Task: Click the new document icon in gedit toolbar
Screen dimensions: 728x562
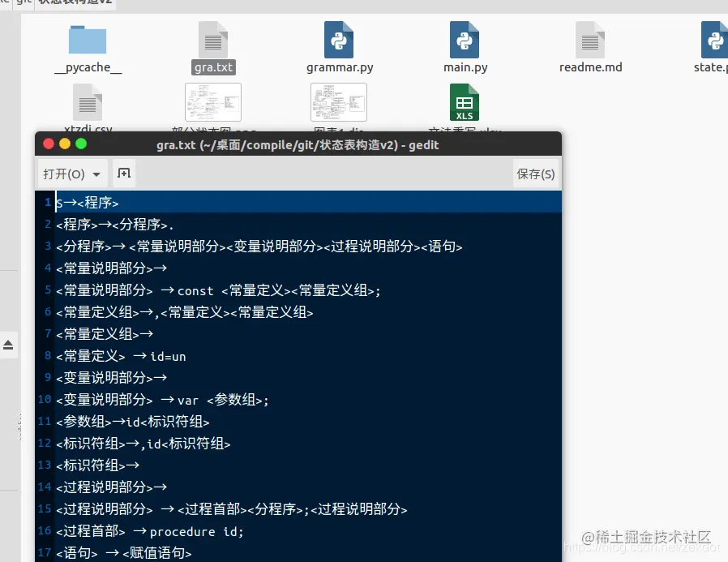Action: click(124, 173)
